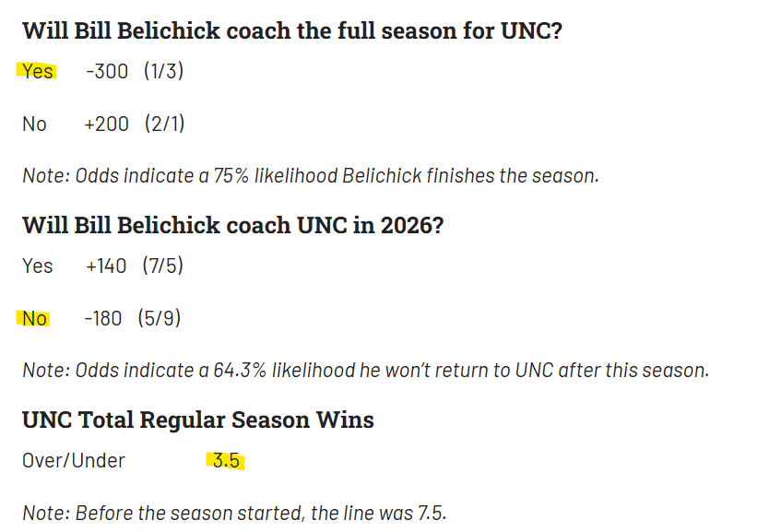Click the +200 odds value
The image size is (781, 532).
(x=107, y=124)
